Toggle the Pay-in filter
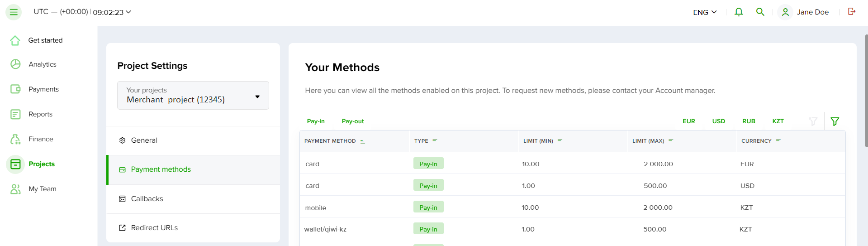This screenshot has height=246, width=868. [316, 121]
